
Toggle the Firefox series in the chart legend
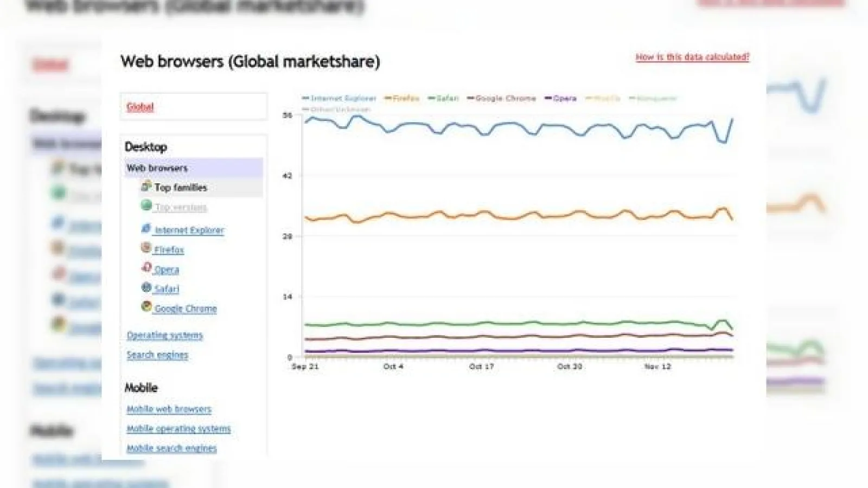click(x=402, y=98)
